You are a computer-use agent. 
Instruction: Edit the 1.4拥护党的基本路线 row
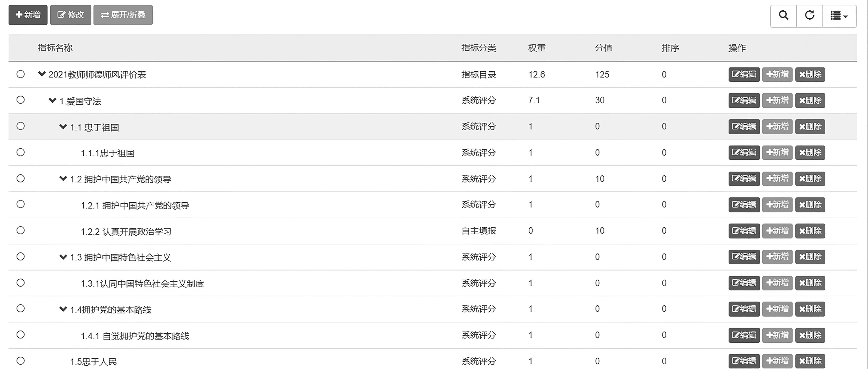pyautogui.click(x=744, y=309)
